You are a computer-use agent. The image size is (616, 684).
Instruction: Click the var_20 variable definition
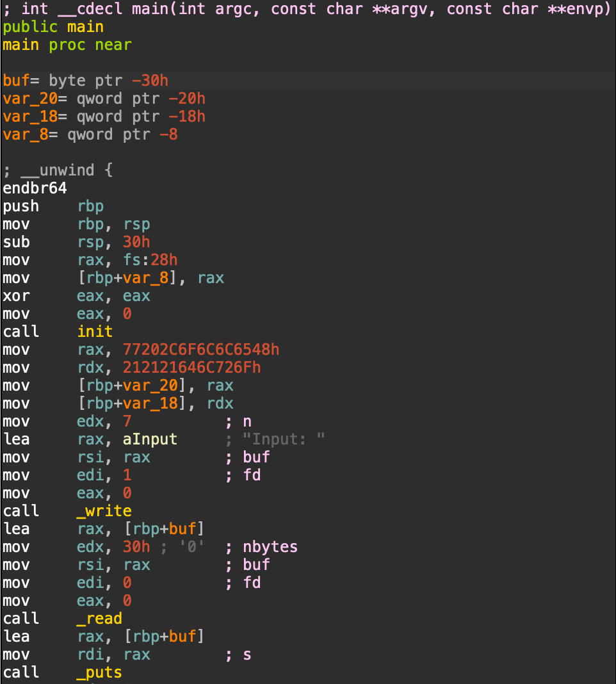click(104, 99)
